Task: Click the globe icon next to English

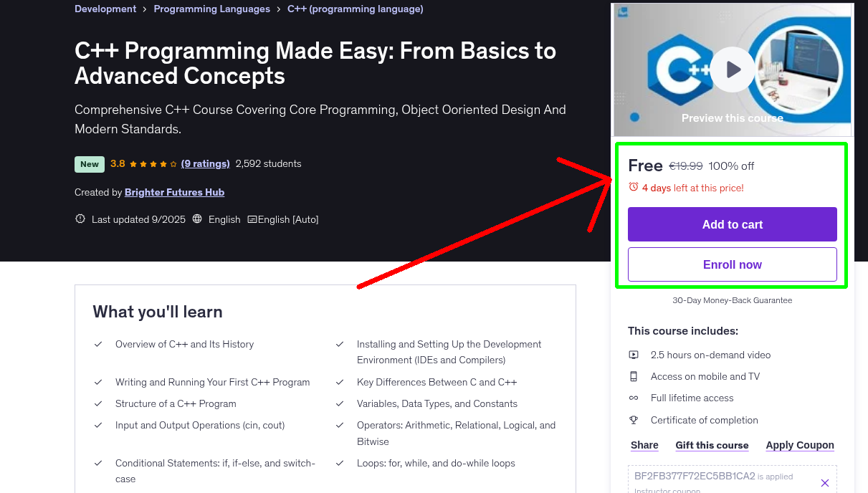Action: click(197, 219)
